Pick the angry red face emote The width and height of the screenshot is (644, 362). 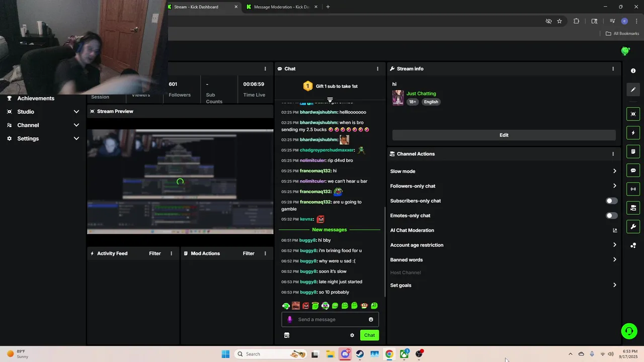click(x=305, y=306)
